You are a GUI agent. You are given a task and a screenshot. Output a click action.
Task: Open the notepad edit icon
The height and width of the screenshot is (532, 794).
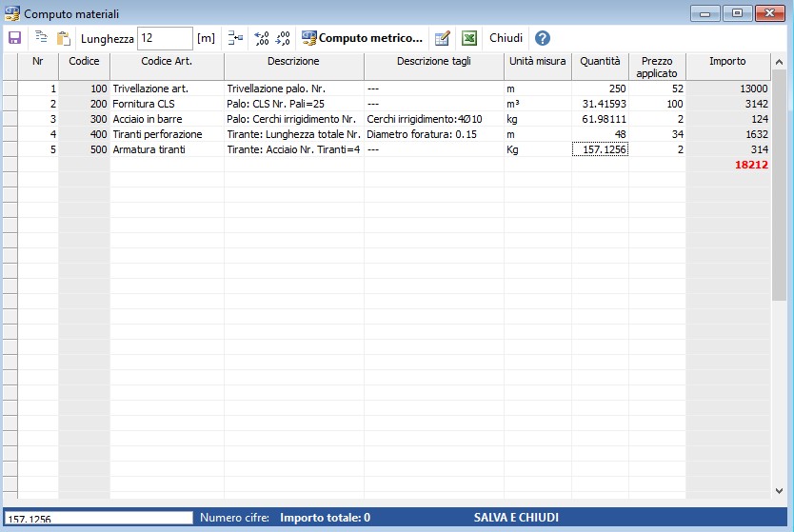(x=442, y=38)
